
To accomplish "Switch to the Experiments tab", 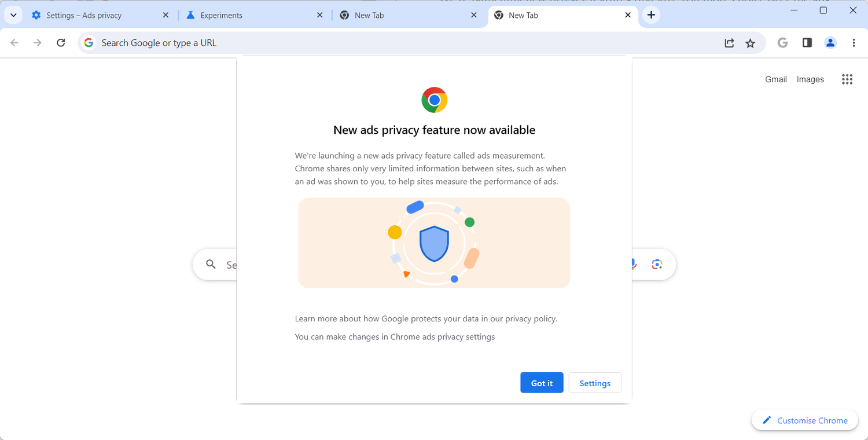I will click(x=249, y=16).
